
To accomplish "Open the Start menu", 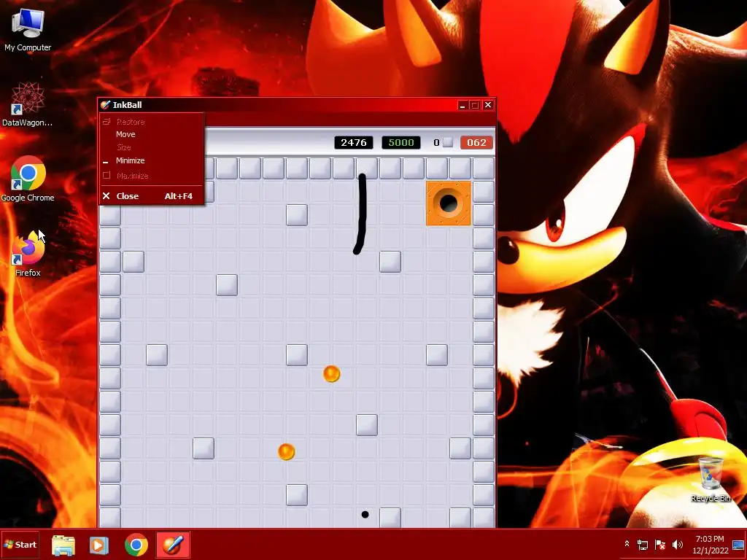I will [20, 544].
